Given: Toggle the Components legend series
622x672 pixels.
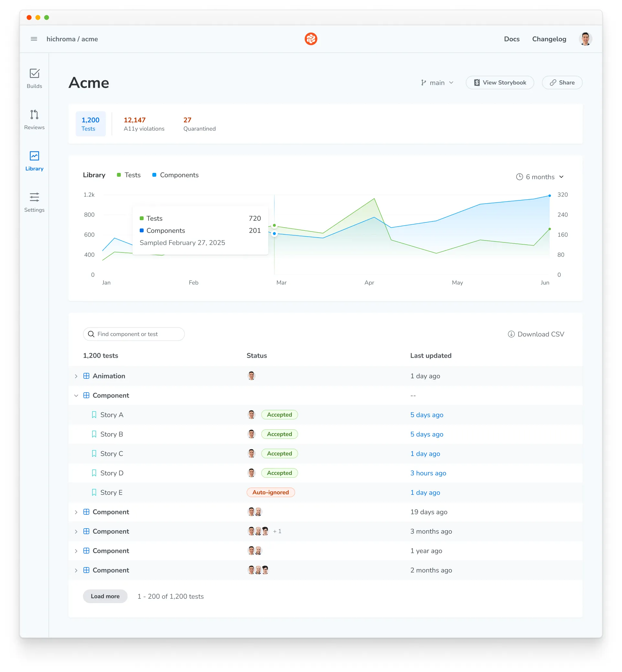Looking at the screenshot, I should [x=175, y=175].
